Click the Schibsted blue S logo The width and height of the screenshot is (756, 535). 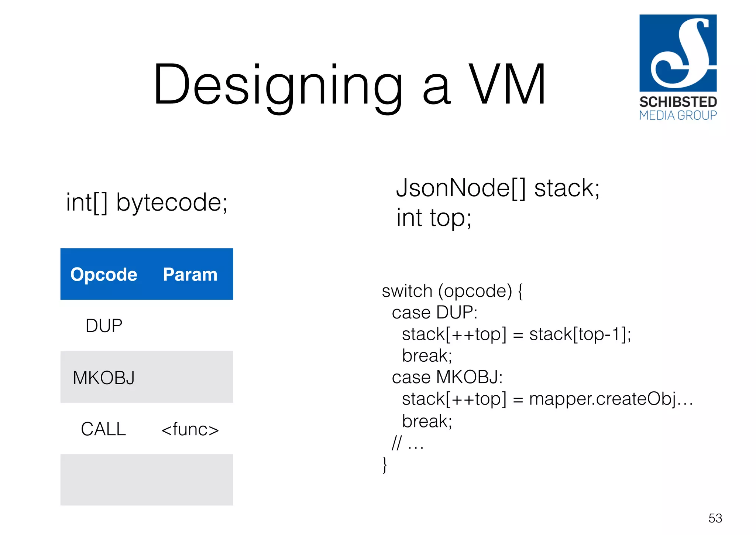click(678, 53)
